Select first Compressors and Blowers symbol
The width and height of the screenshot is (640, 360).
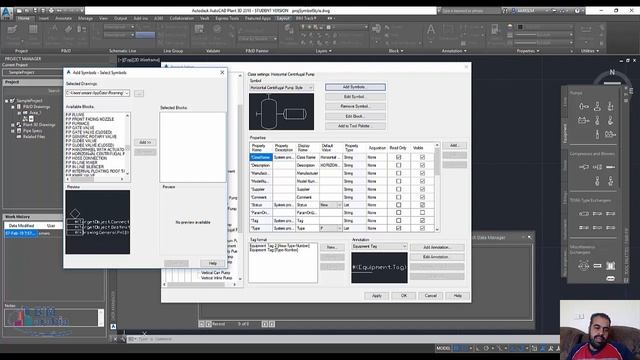point(584,167)
